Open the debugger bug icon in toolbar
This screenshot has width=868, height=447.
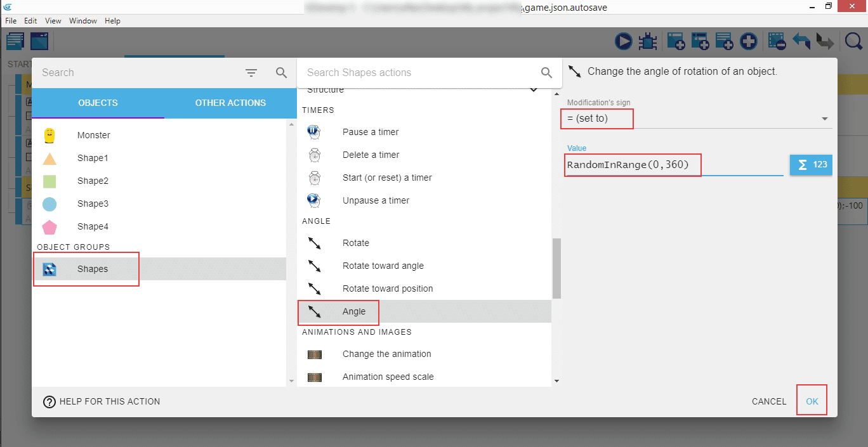[647, 42]
